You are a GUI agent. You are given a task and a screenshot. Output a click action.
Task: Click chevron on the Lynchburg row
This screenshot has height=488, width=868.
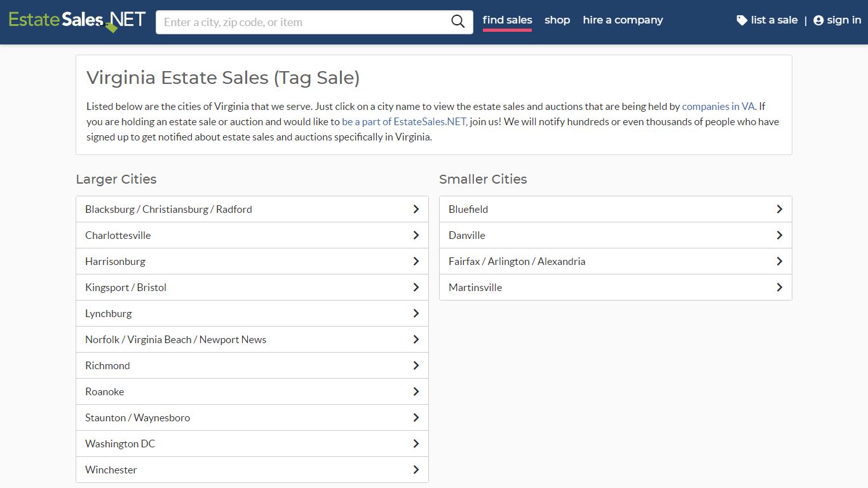click(x=416, y=313)
